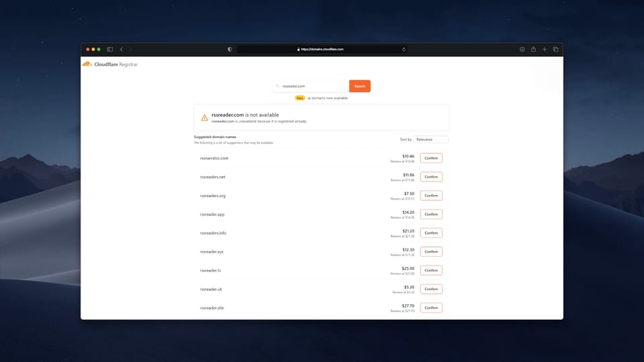This screenshot has width=644, height=362.
Task: Click the $10.46 price
Action: click(409, 156)
